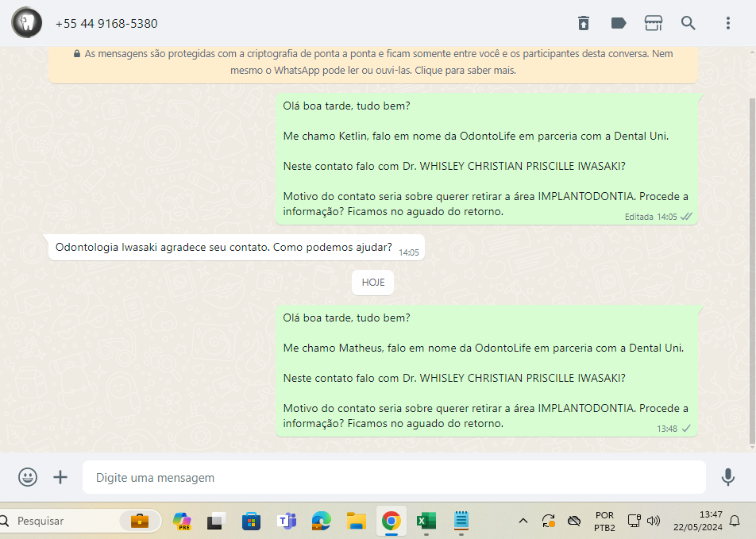
Task: Search within this conversation
Action: [x=688, y=23]
